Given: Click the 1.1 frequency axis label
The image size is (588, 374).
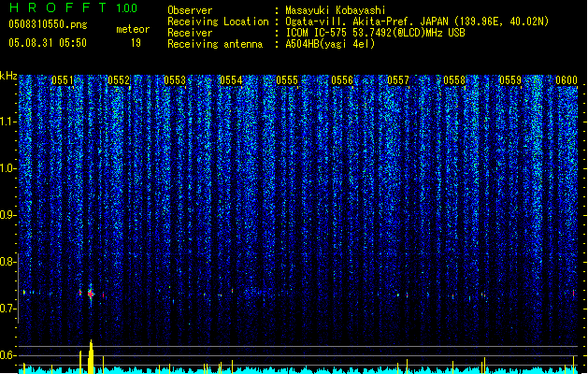Looking at the screenshot, I should click(x=7, y=122).
